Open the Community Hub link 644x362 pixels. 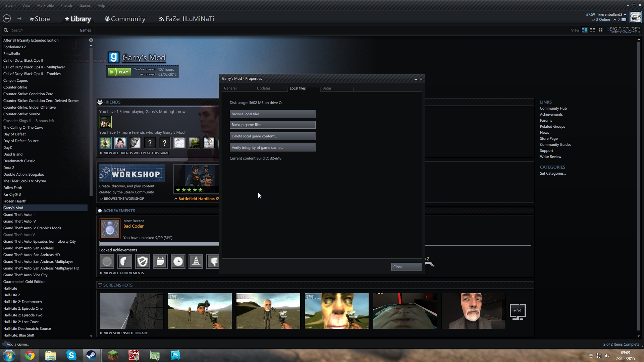tap(553, 108)
